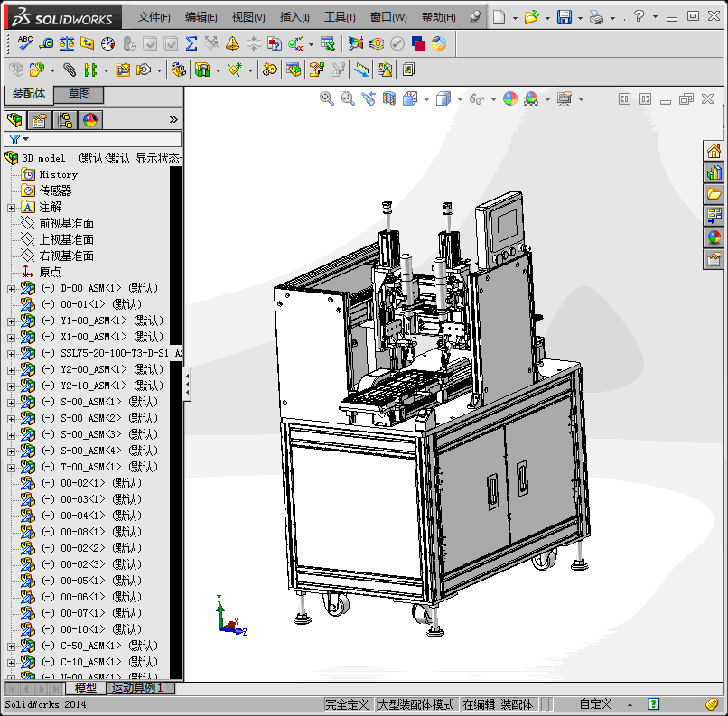
Task: Open the Hide/Show Items glasses dropdown
Action: 493,99
